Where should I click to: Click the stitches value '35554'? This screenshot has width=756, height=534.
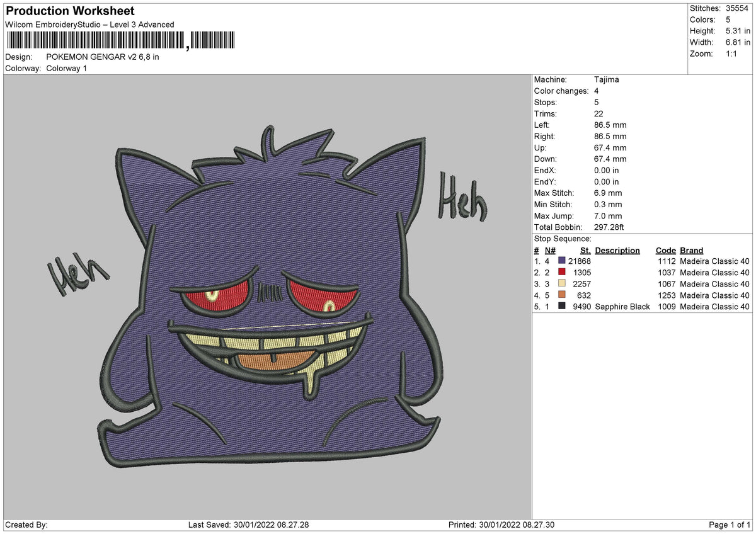coord(736,9)
